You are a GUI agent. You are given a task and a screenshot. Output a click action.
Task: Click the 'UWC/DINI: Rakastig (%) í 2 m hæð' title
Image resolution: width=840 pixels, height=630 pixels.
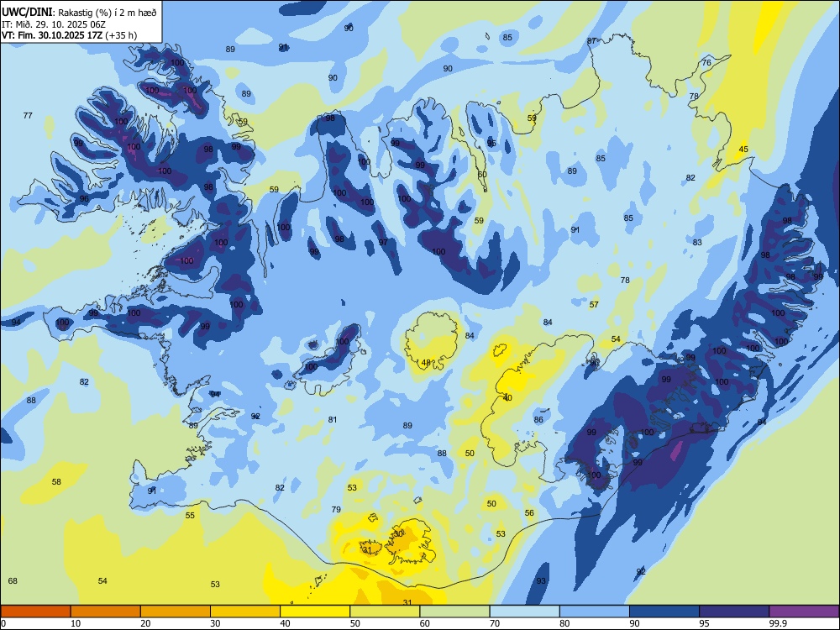point(79,12)
